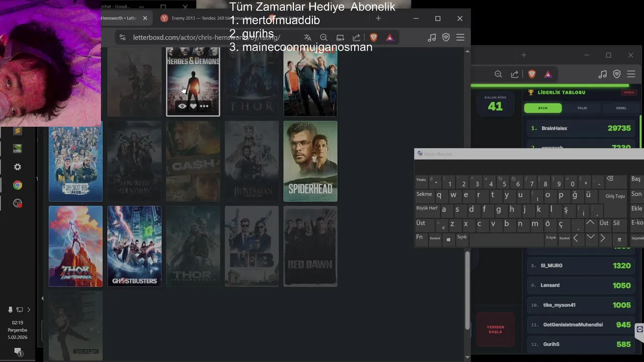Viewport: 644px width, 362px height.
Task: Open the Spiderhead movie poster
Action: [x=310, y=161]
